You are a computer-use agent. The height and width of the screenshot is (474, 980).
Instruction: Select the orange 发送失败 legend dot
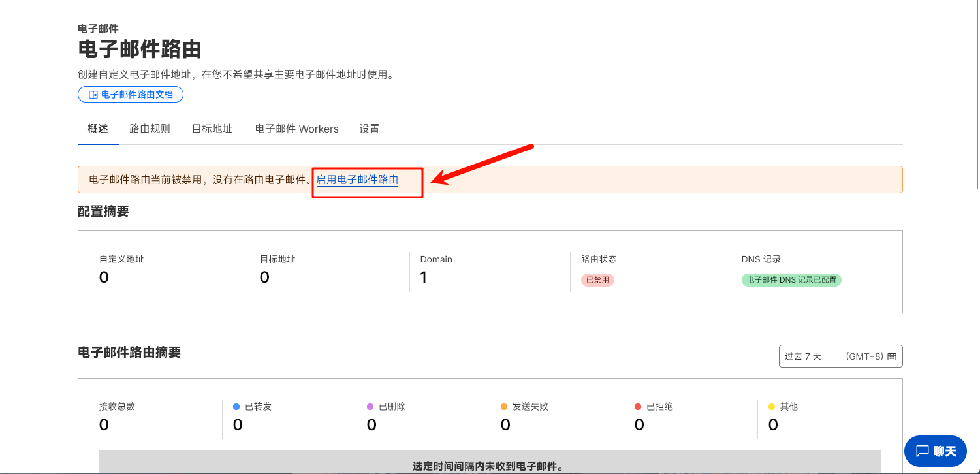click(x=504, y=407)
